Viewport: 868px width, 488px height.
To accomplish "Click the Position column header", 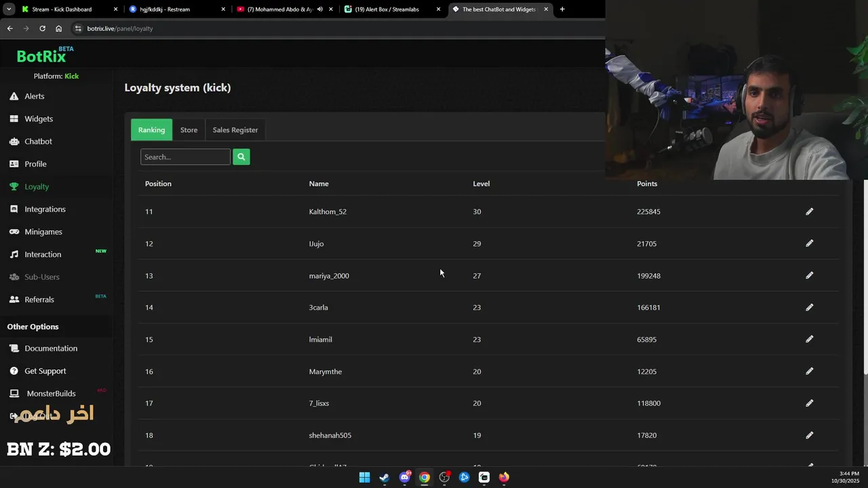I will pyautogui.click(x=158, y=184).
